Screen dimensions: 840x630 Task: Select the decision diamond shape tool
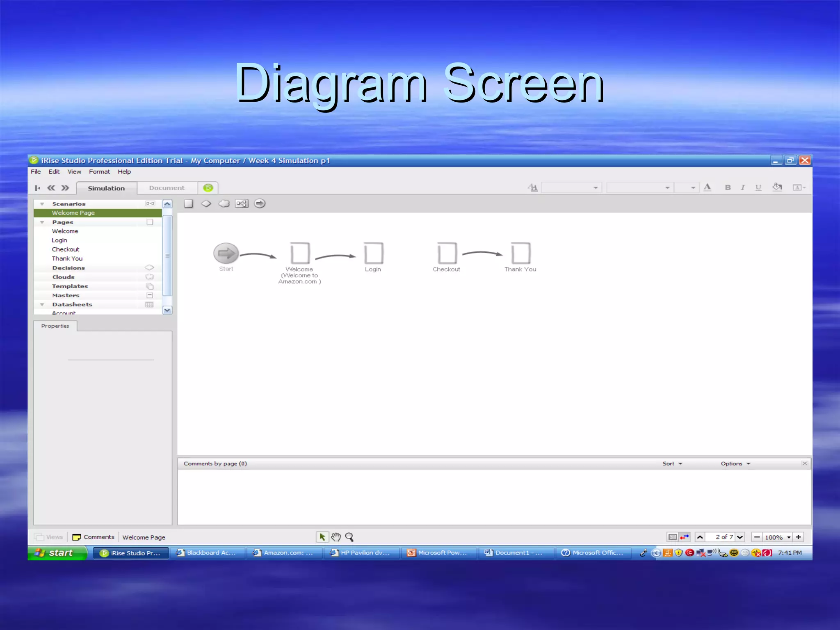206,203
